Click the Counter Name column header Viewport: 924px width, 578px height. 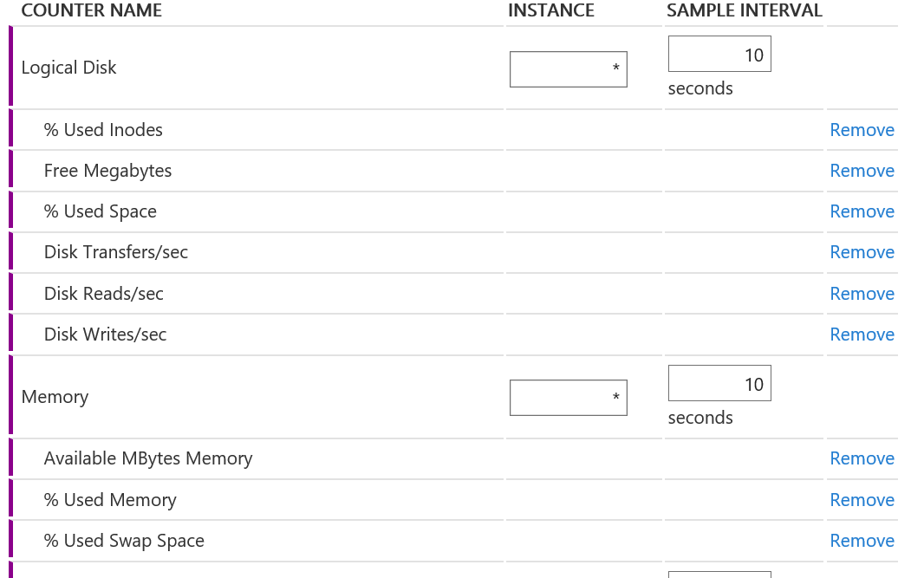click(x=91, y=10)
